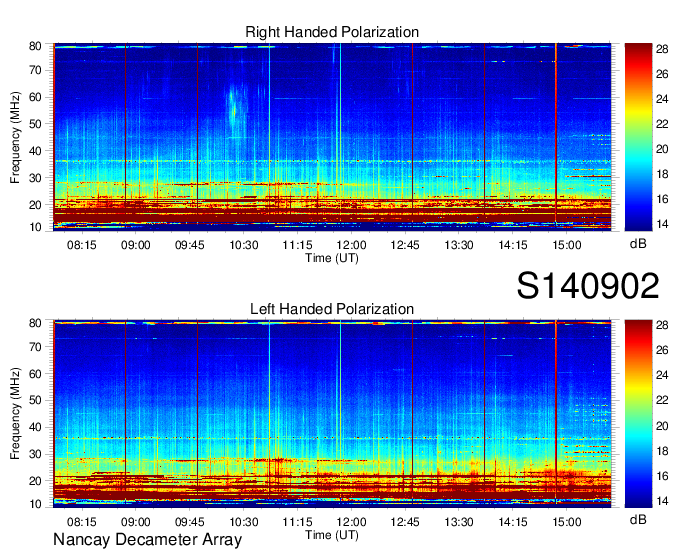Screen dimensions: 680x552
Task: Click the 13:30 time tick on the top plot
Action: [459, 245]
